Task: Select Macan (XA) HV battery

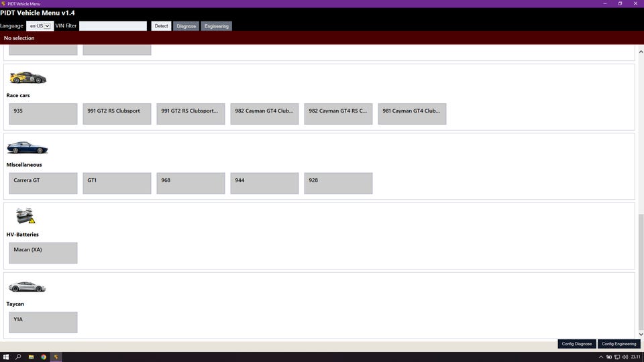Action: pyautogui.click(x=43, y=253)
